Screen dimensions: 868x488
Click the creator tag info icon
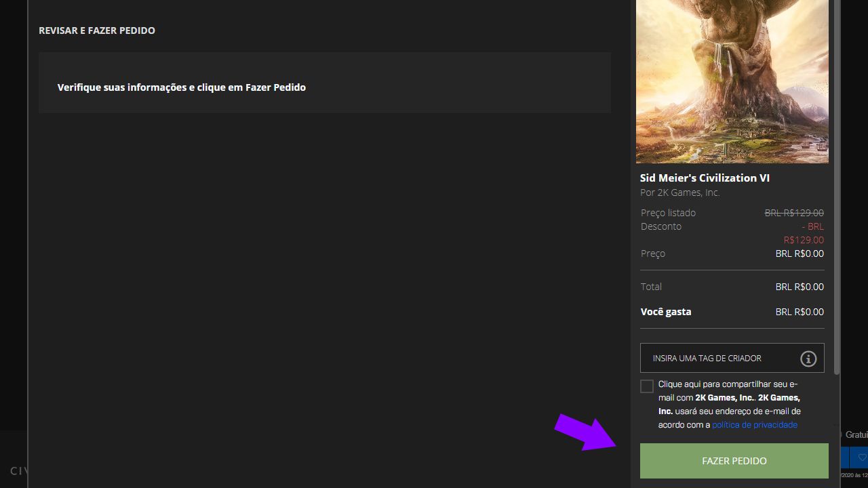tap(808, 359)
